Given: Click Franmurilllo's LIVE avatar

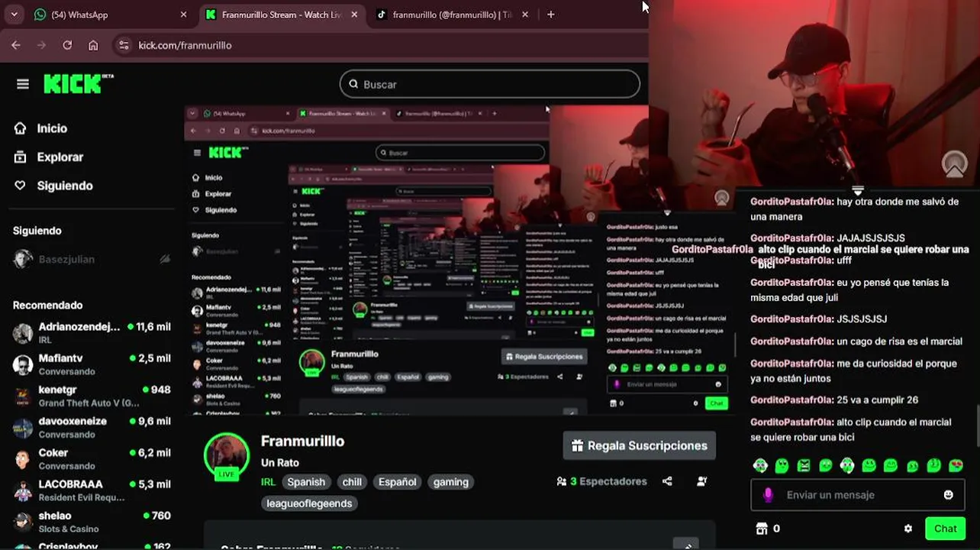Looking at the screenshot, I should click(x=227, y=456).
